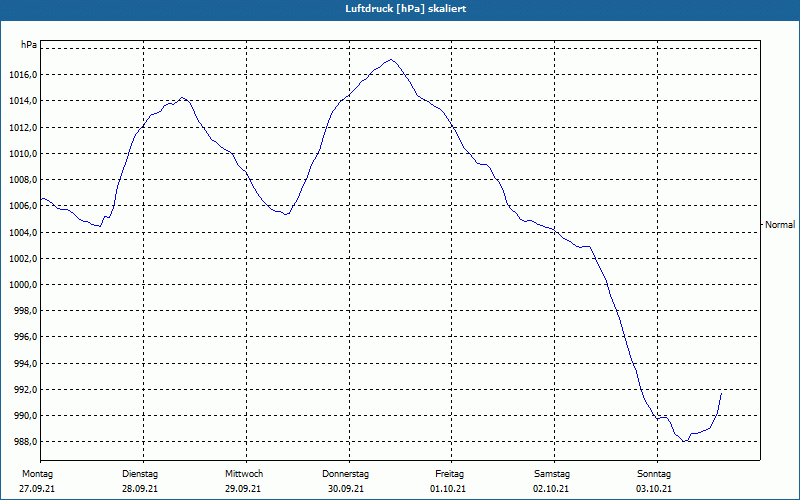Image resolution: width=800 pixels, height=500 pixels.
Task: Select the 1000,0 axis value
Action: tap(23, 285)
